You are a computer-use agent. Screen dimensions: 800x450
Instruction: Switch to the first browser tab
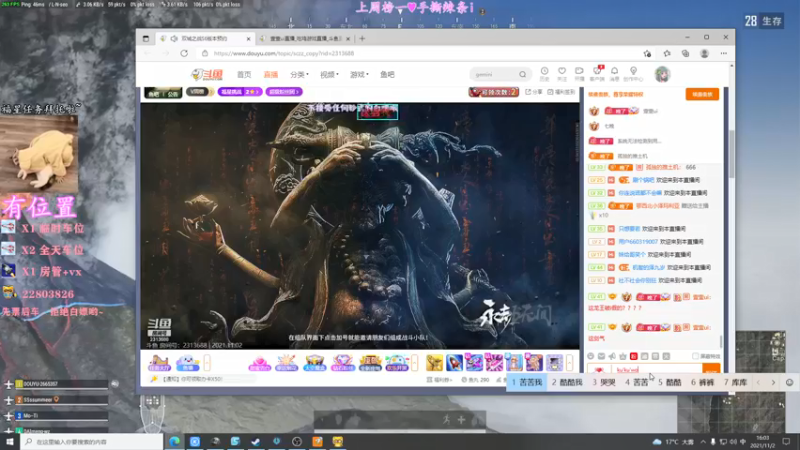point(204,38)
